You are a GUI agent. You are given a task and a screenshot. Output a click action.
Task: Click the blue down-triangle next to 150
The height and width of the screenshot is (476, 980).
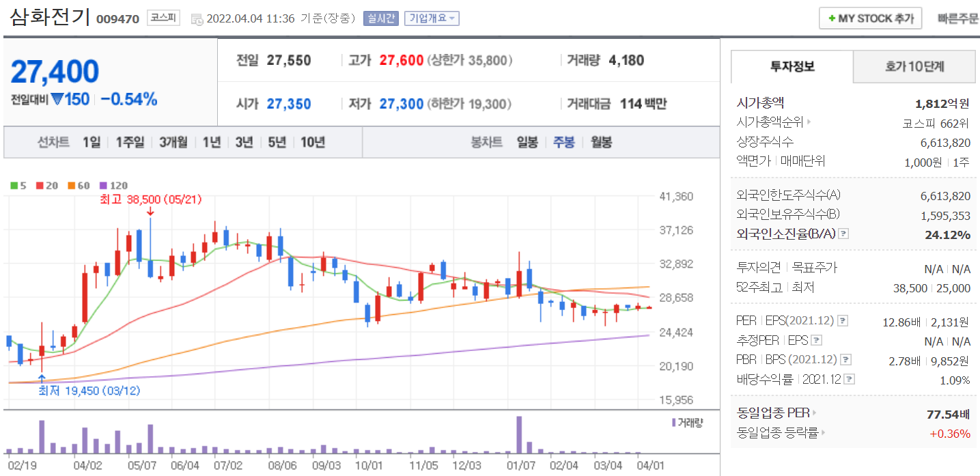coord(57,100)
